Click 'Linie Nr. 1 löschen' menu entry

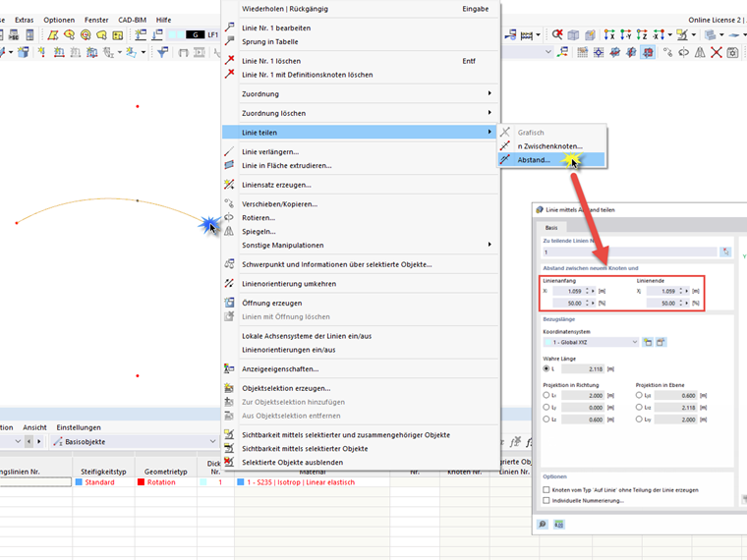(361, 61)
